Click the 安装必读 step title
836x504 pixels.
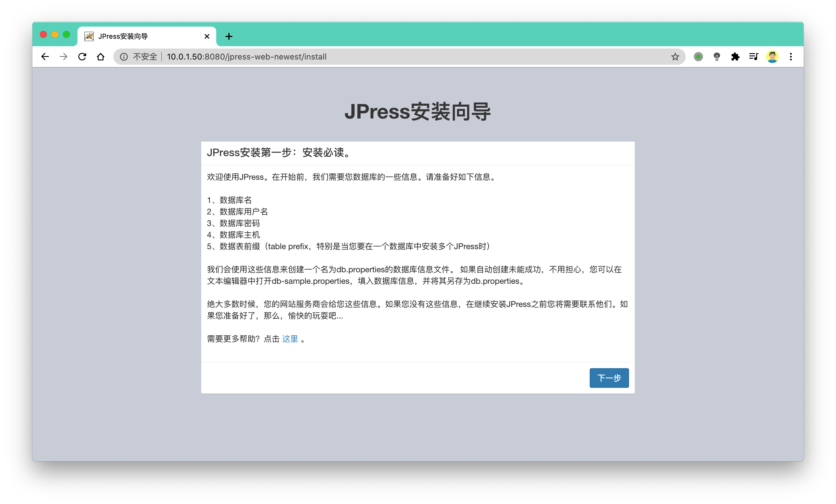(x=279, y=153)
